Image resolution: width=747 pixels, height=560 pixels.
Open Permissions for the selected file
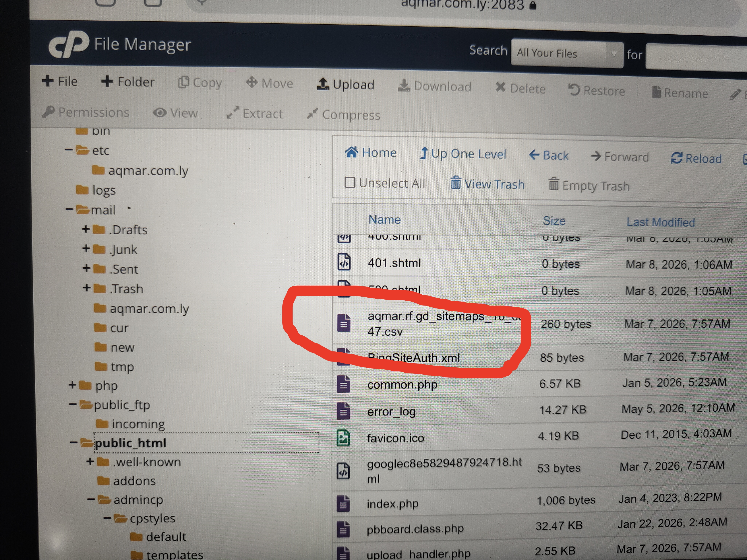click(86, 112)
